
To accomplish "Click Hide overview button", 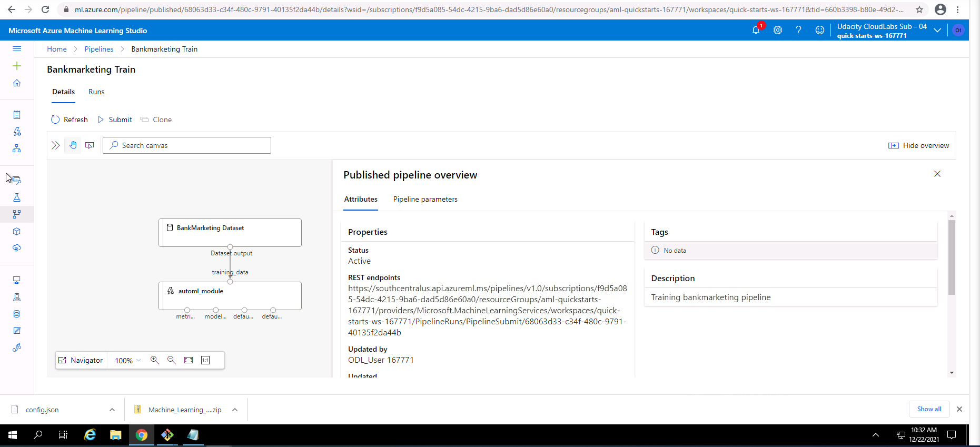I will (919, 145).
